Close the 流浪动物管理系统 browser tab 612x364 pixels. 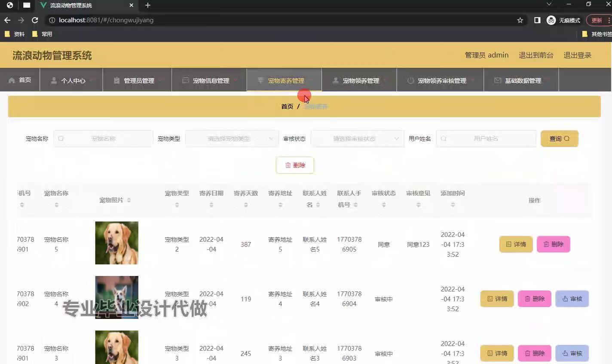(132, 5)
